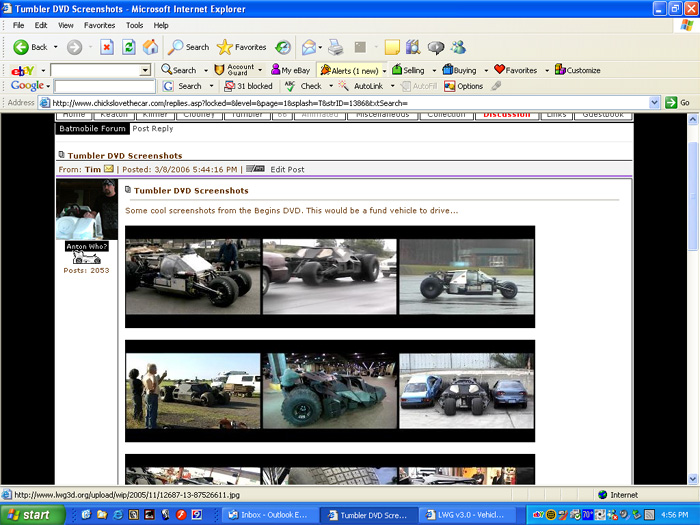Open the Windows Start button
The width and height of the screenshot is (700, 525).
click(x=33, y=515)
